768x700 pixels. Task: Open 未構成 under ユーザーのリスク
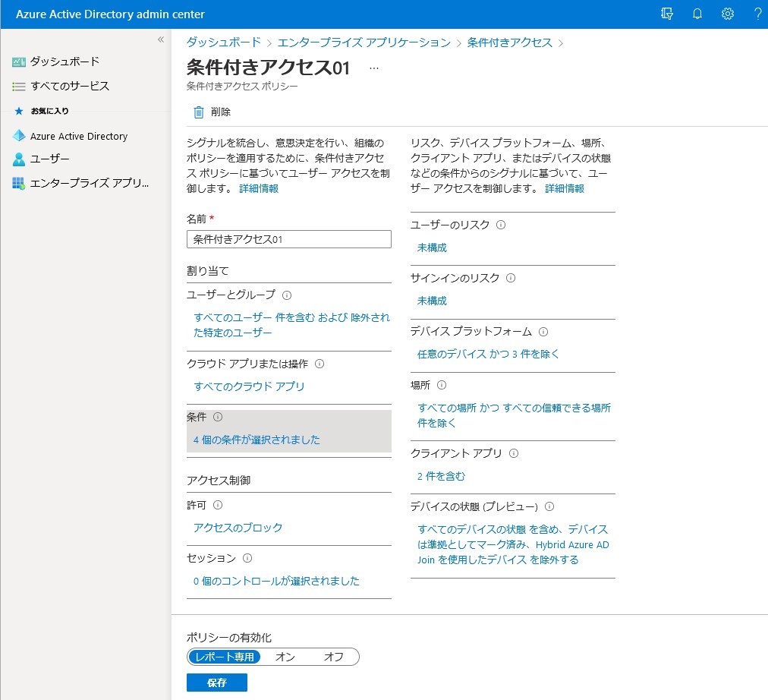click(x=432, y=248)
